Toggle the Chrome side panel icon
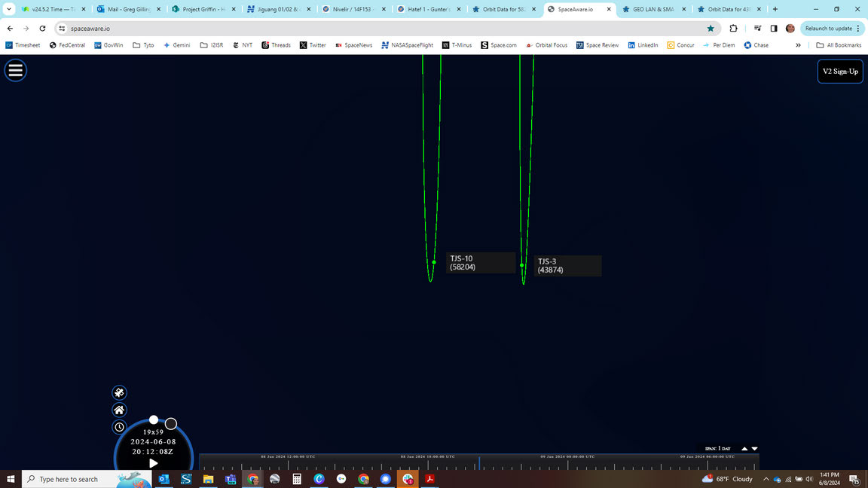This screenshot has width=868, height=488. [774, 28]
